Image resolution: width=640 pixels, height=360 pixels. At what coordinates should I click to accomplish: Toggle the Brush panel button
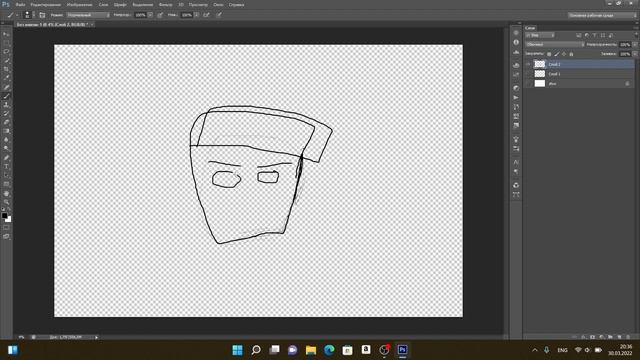coord(42,15)
